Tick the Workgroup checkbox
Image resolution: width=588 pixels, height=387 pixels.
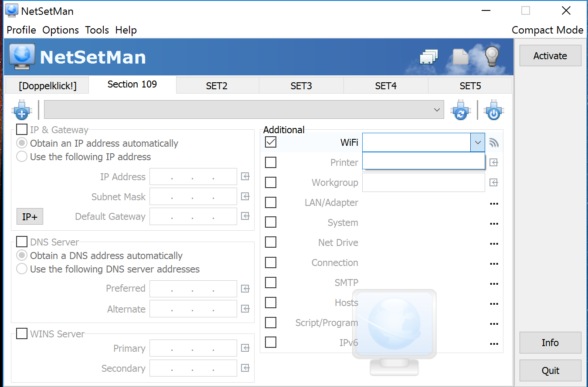pos(271,182)
